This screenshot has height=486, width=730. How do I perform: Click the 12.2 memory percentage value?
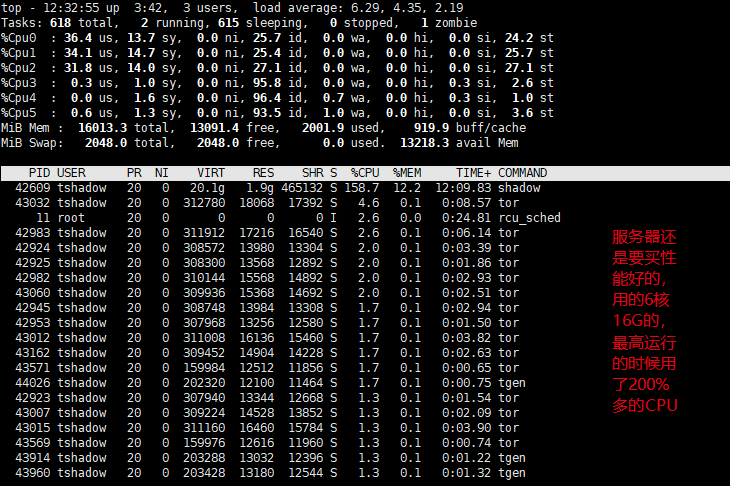click(x=407, y=188)
